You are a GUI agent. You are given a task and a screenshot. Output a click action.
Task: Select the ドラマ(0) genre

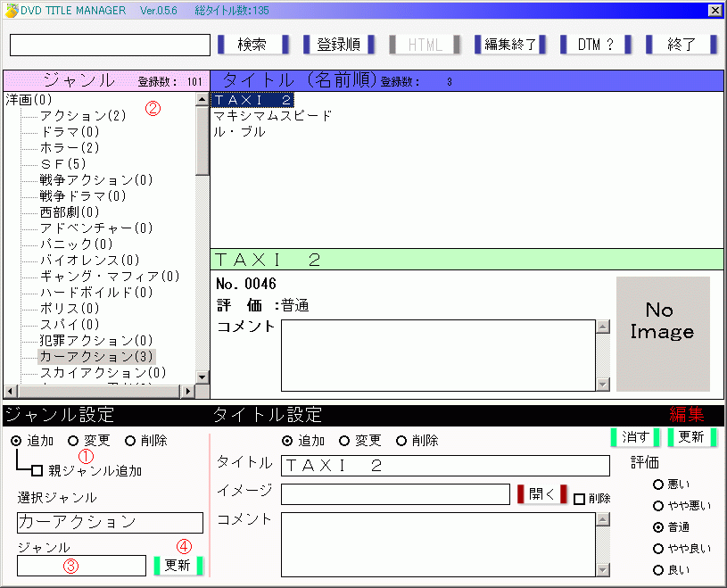pos(70,132)
